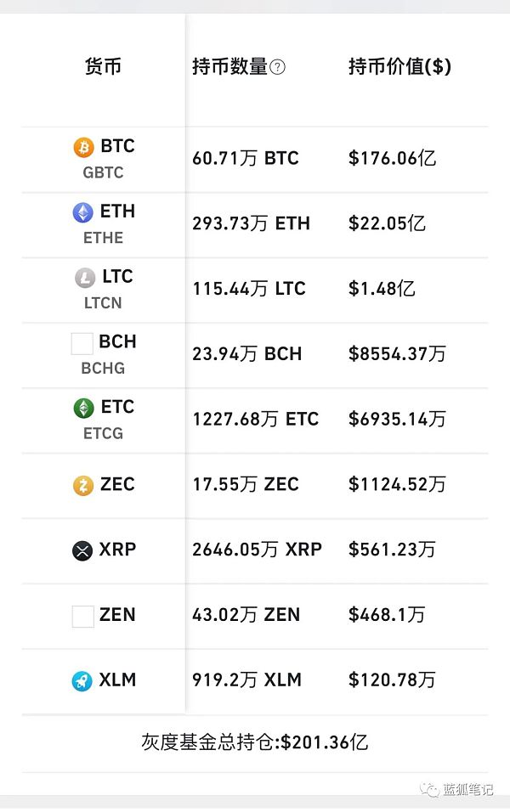Viewport: 510px width, 812px height.
Task: Click the blue Stellar XLM rocket icon
Action: [82, 681]
